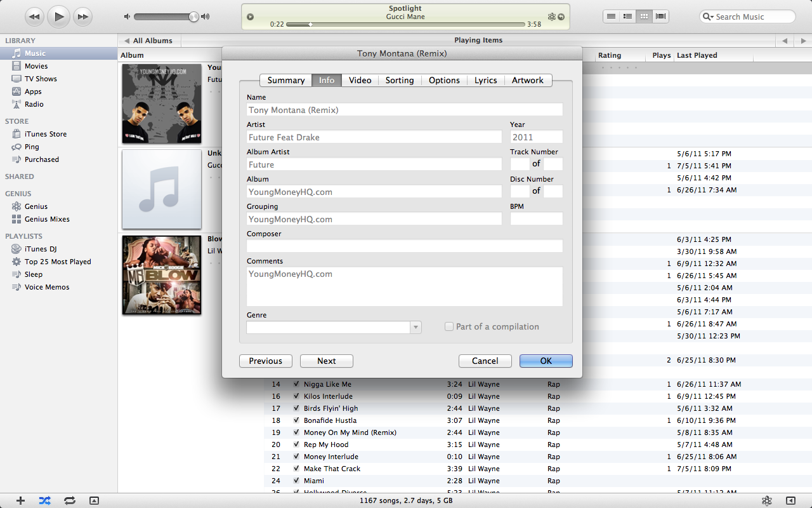The height and width of the screenshot is (508, 812).
Task: Click the rewind previous track button
Action: (35, 17)
